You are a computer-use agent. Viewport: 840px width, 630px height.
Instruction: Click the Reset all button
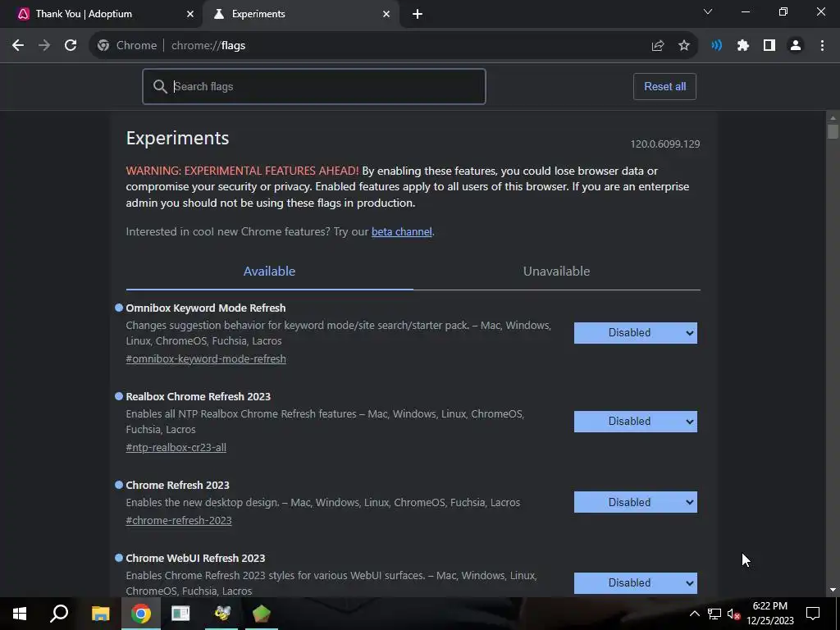pos(664,86)
